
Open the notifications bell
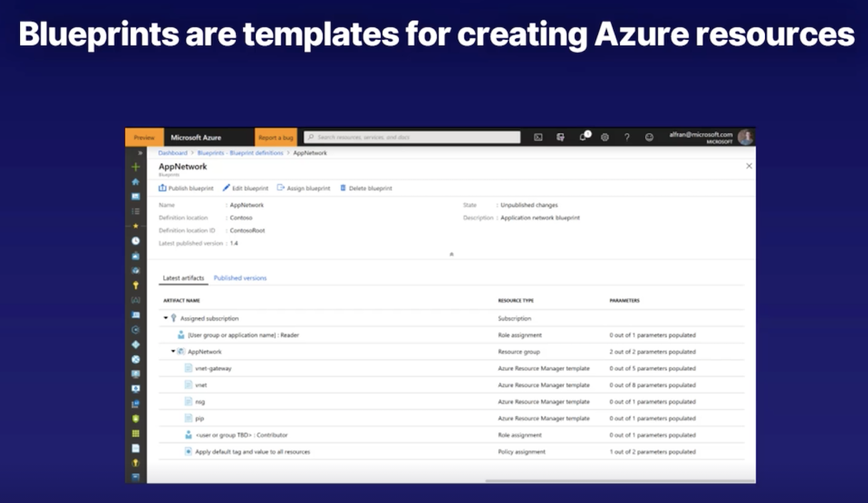pos(583,137)
